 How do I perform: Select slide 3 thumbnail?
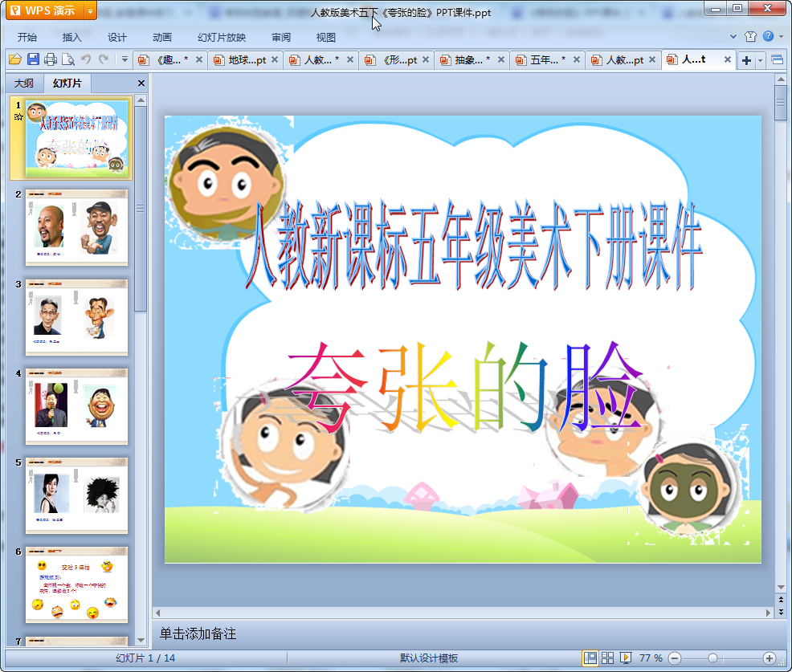point(77,317)
